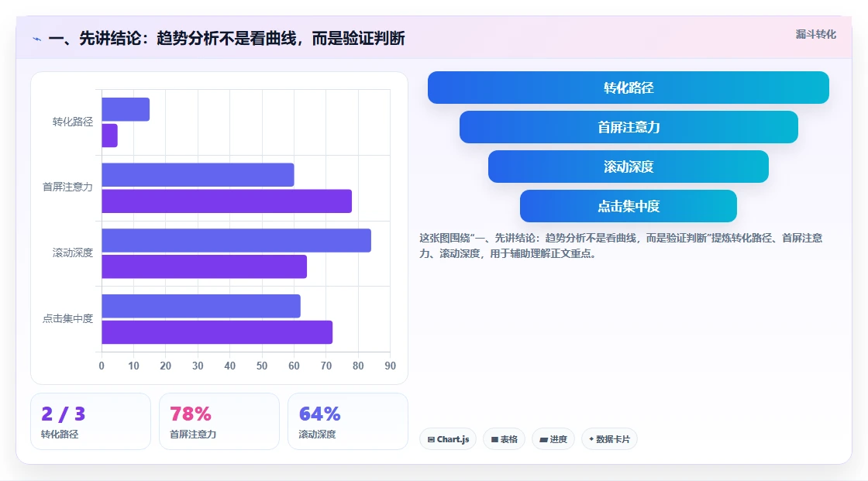Click the 转化路径 y-axis label in the chart
This screenshot has width=868, height=481.
[73, 122]
